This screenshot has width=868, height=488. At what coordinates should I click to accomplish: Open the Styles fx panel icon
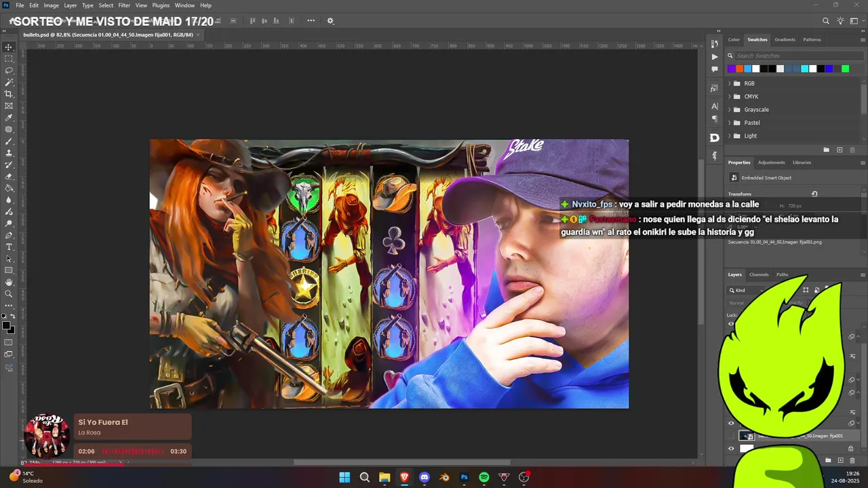714,88
